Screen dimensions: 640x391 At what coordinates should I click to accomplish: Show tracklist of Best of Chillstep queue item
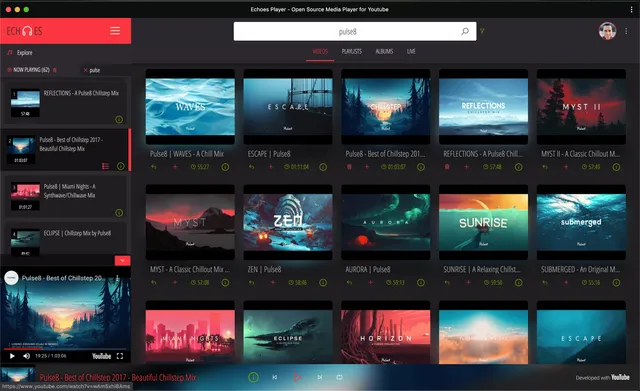pos(105,166)
